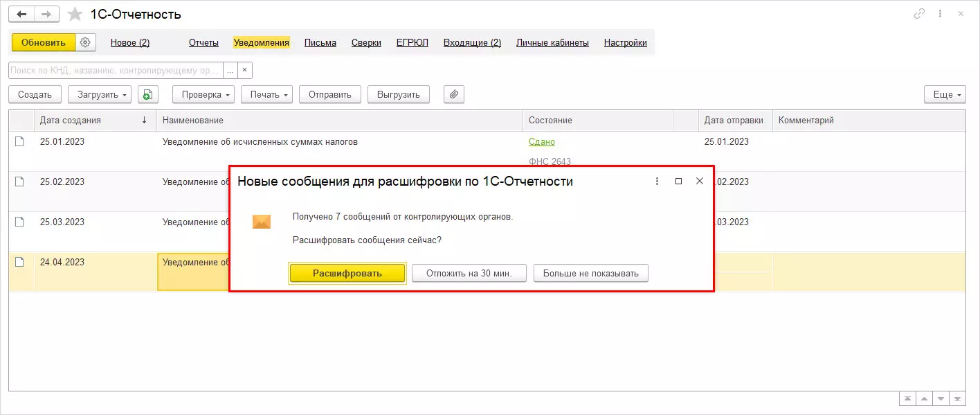The width and height of the screenshot is (980, 415).
Task: Clear the search field with the × button
Action: pyautogui.click(x=245, y=71)
